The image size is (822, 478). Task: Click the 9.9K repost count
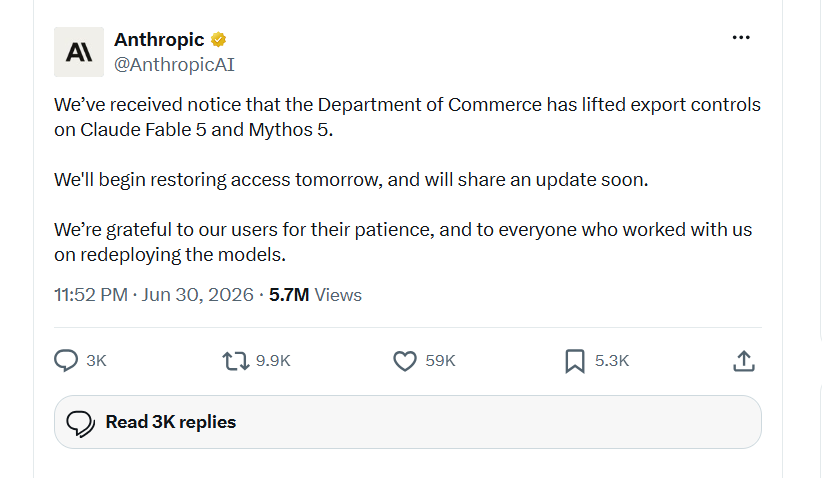point(273,361)
